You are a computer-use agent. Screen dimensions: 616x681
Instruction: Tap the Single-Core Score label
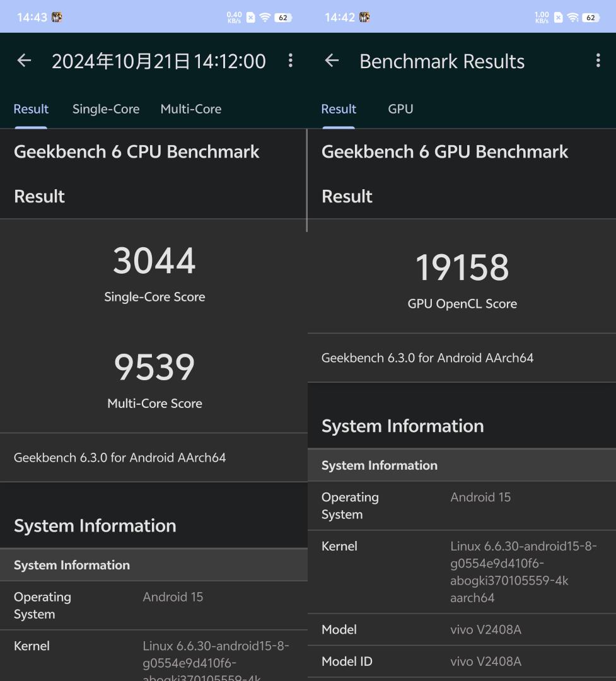[154, 296]
